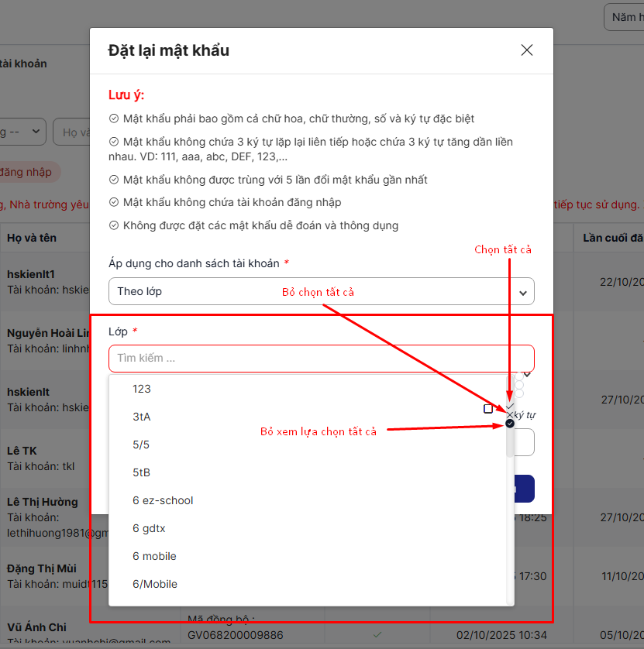Close the Đặt lại mật khẩu dialog
This screenshot has width=644, height=649.
pyautogui.click(x=527, y=50)
